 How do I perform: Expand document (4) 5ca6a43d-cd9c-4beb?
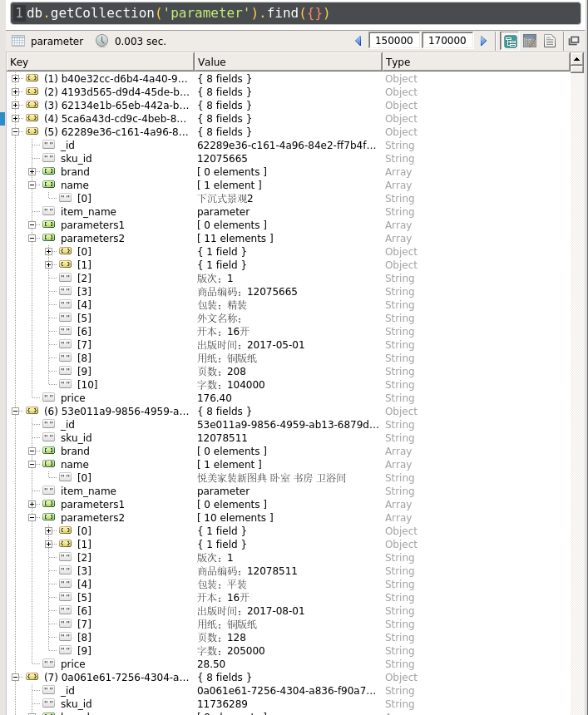pos(16,118)
